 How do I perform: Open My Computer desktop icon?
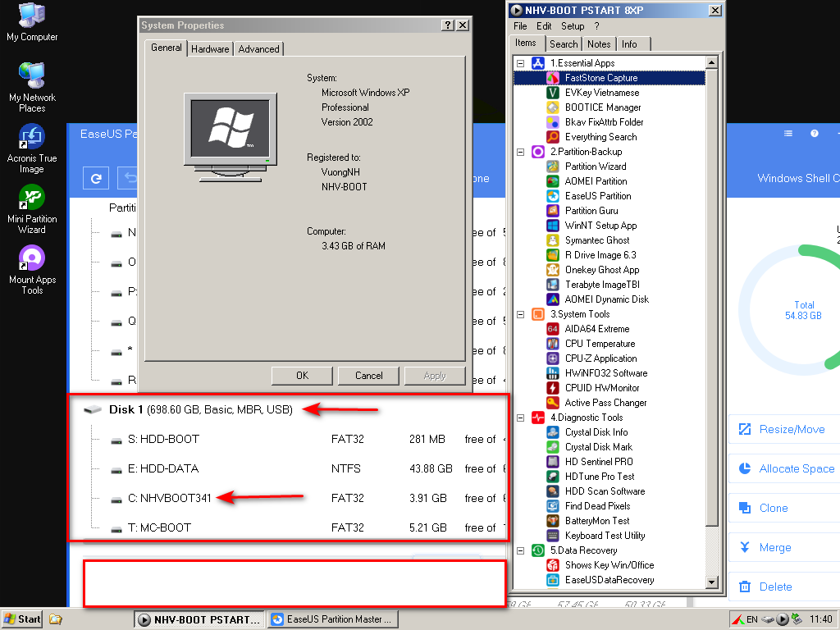coord(32,22)
